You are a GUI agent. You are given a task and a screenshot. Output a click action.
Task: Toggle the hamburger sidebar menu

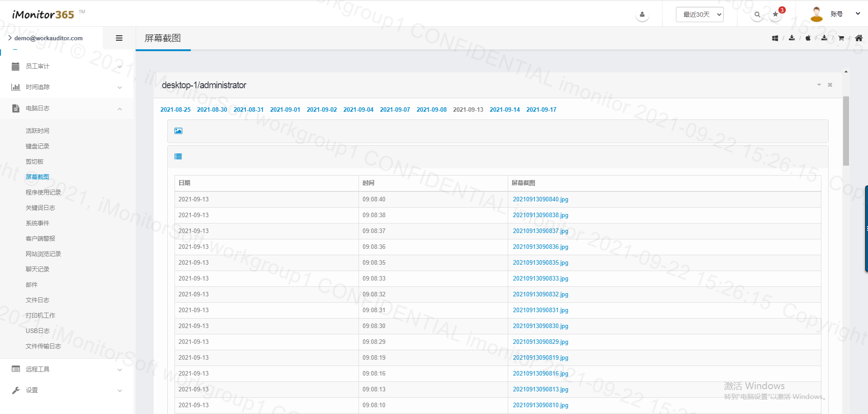119,38
